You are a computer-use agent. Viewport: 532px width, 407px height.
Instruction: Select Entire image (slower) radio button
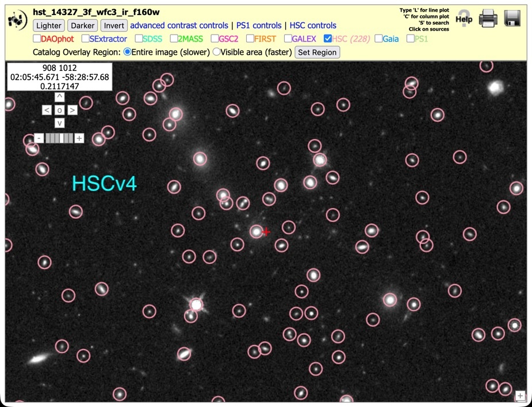click(x=127, y=52)
